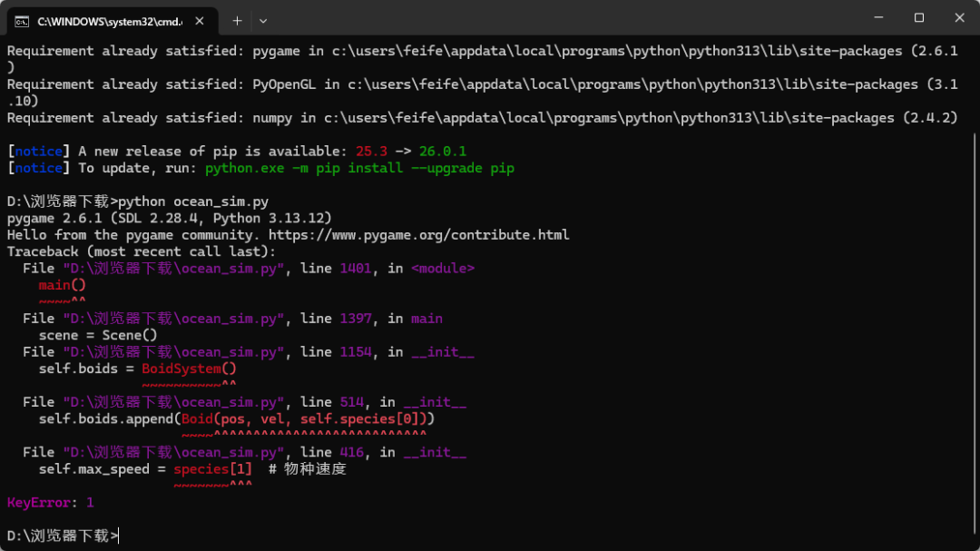980x551 pixels.
Task: Click 'pygame 2.6.1 (SDL 2.28.4, Python 3.13.12)' line
Action: tap(170, 218)
